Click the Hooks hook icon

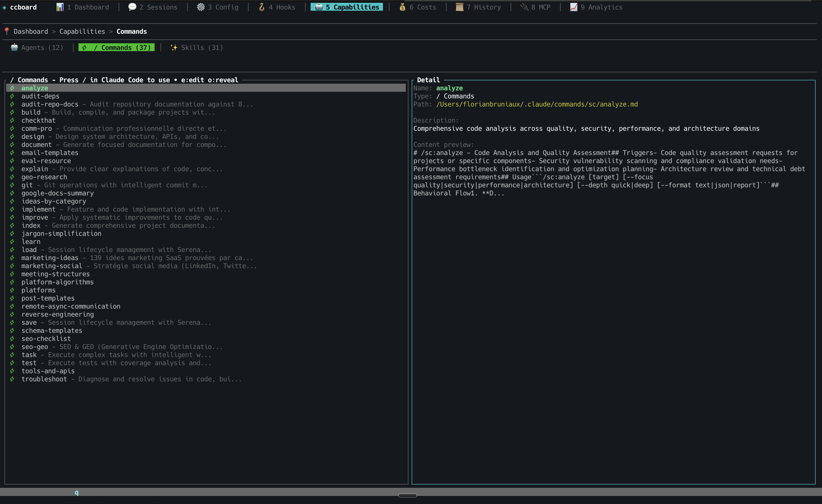(x=262, y=7)
